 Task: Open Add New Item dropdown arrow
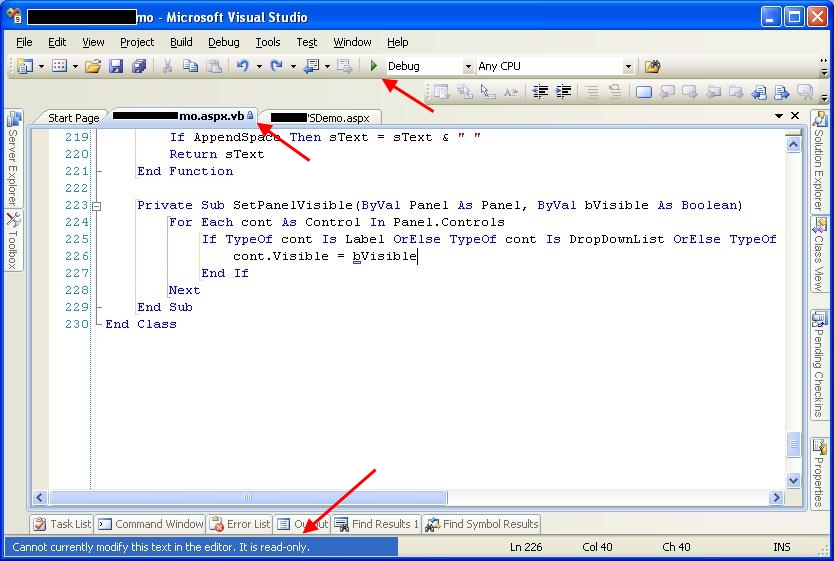pos(75,66)
